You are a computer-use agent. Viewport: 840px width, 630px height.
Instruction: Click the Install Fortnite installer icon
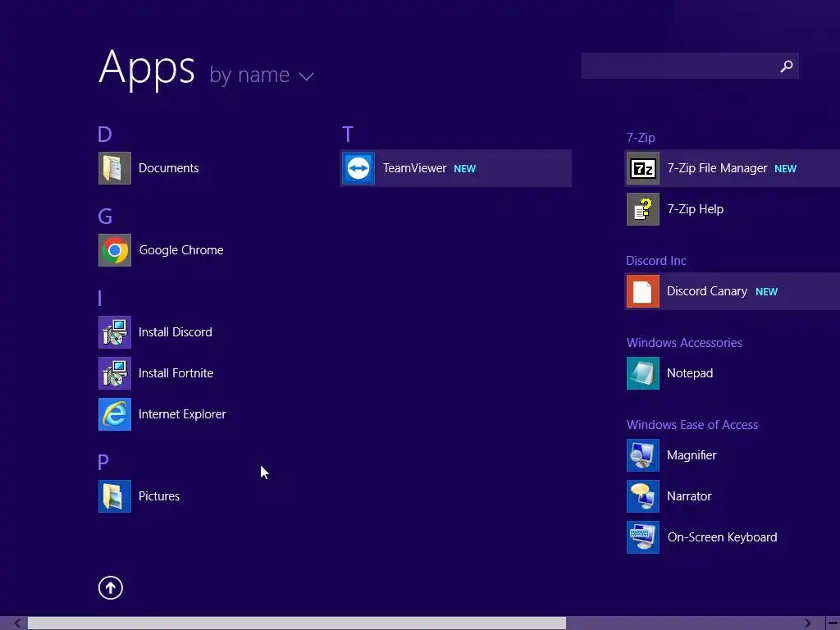point(115,373)
